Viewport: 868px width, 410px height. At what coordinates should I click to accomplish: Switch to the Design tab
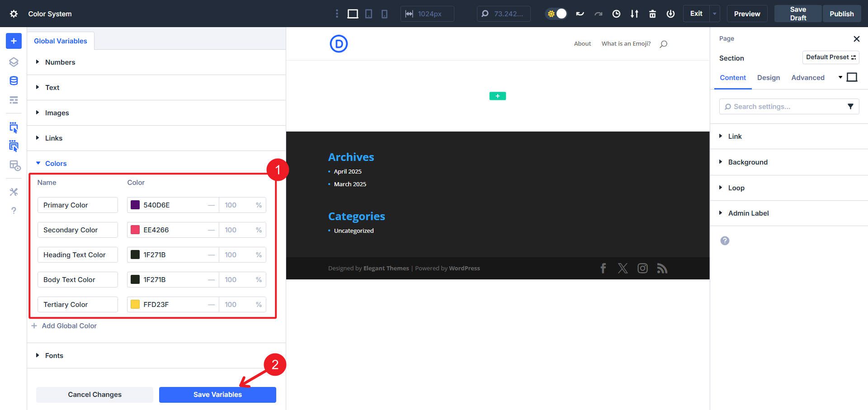click(768, 77)
